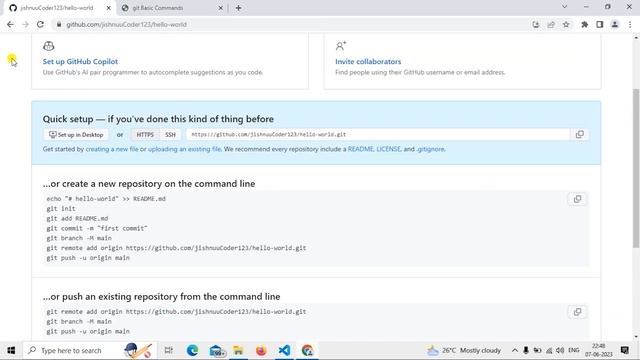Click the GitHub Copilot icon
640x360 pixels.
[x=49, y=46]
